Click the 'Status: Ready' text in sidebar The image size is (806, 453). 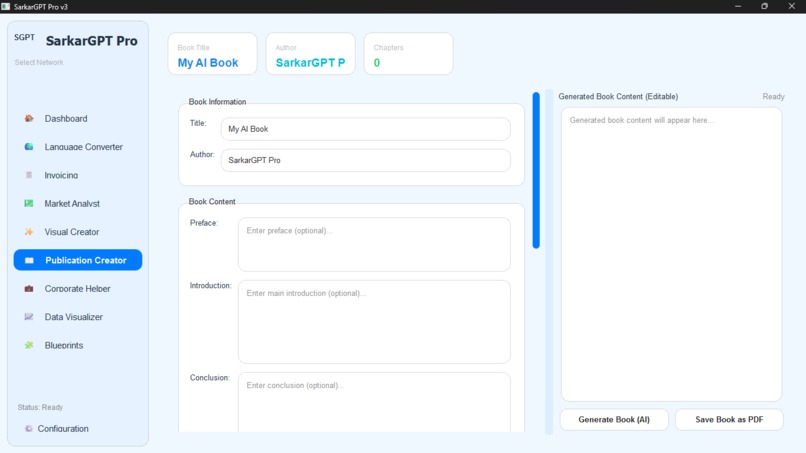click(x=40, y=407)
